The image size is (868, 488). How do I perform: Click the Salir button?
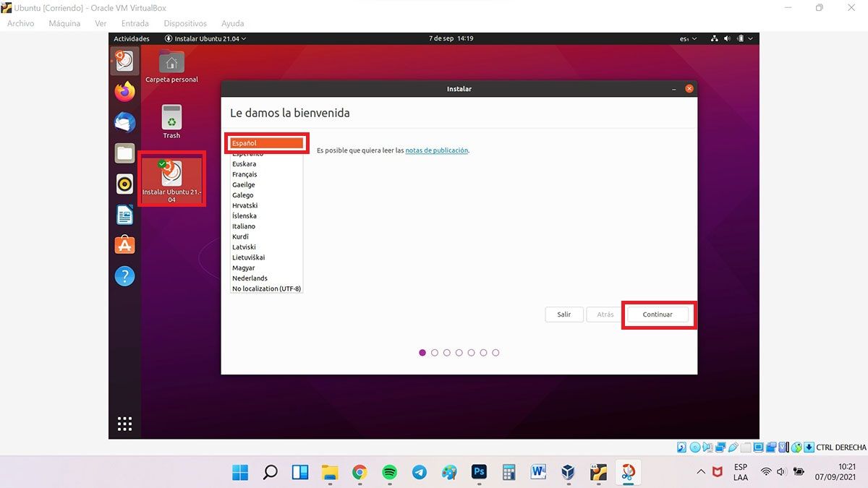pyautogui.click(x=563, y=314)
